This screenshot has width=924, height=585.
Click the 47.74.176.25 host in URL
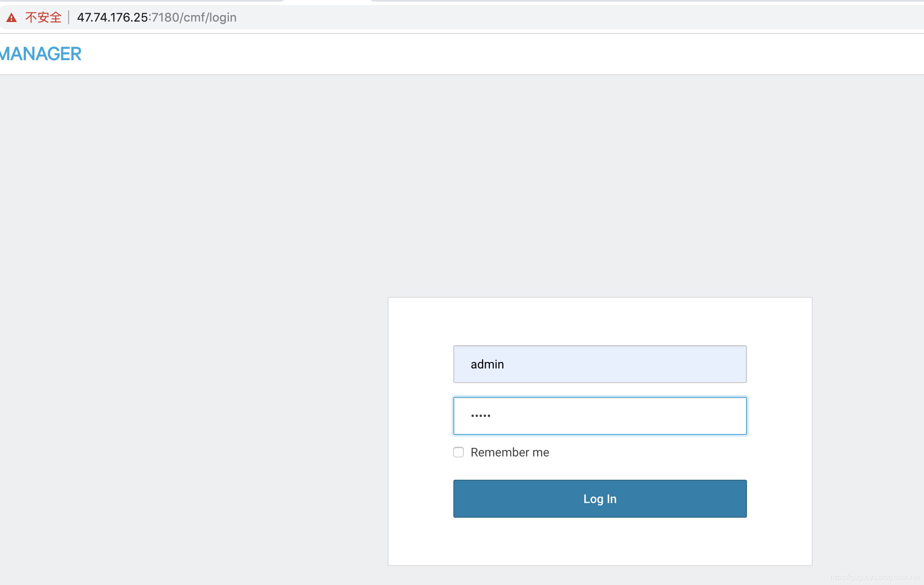(112, 18)
